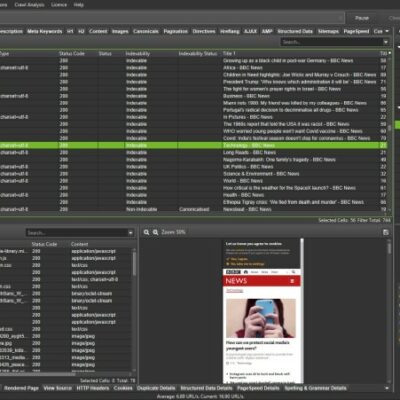Select the highlighted 'Technology - BBC News' row
This screenshot has height=400, width=400.
click(193, 145)
